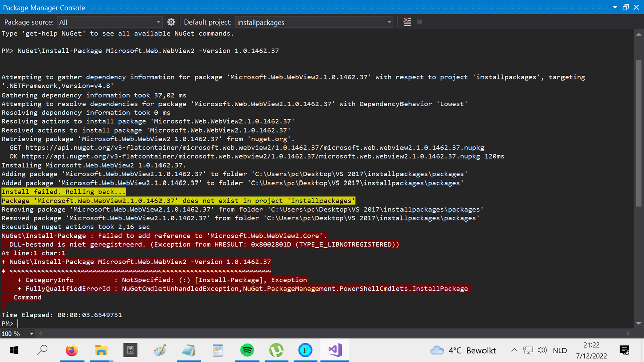The height and width of the screenshot is (362, 644).
Task: Expand the 100% zoom level dropdown
Action: click(31, 333)
